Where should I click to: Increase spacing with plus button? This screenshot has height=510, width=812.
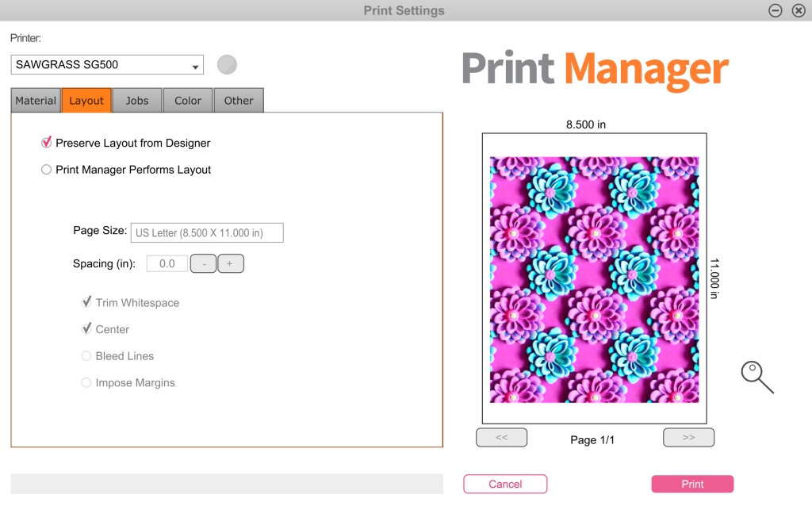[230, 263]
